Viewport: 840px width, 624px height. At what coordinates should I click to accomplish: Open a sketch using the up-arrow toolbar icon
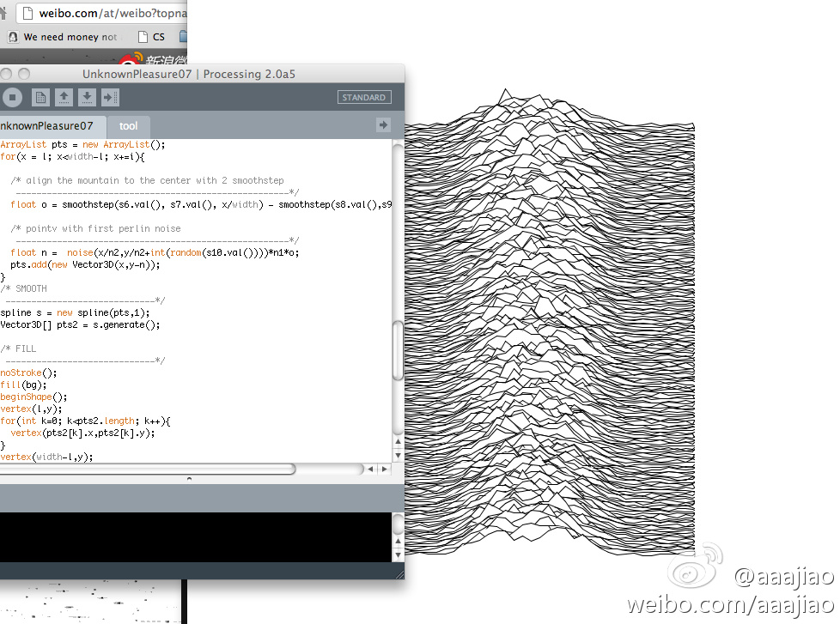[64, 97]
